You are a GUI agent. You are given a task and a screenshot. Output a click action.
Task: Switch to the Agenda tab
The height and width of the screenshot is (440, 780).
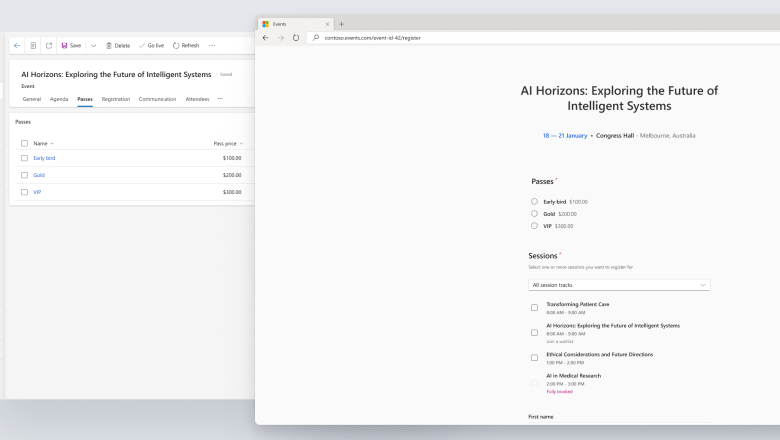[59, 99]
